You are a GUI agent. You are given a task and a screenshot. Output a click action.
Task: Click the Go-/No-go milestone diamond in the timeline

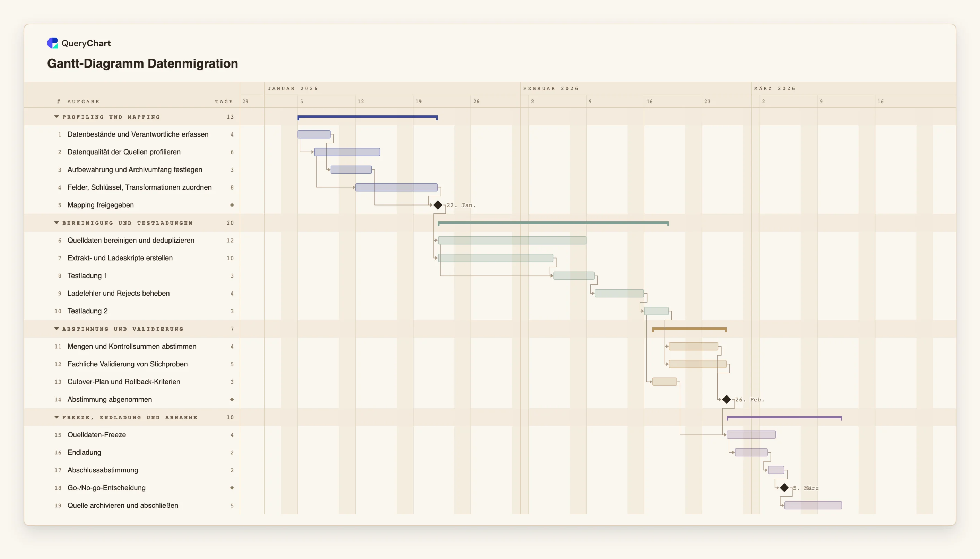tap(784, 488)
